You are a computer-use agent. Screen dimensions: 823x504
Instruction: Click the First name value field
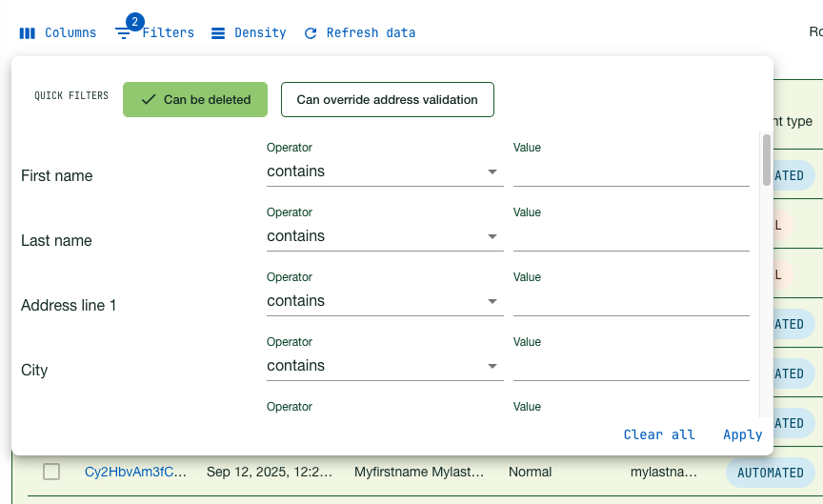click(631, 172)
